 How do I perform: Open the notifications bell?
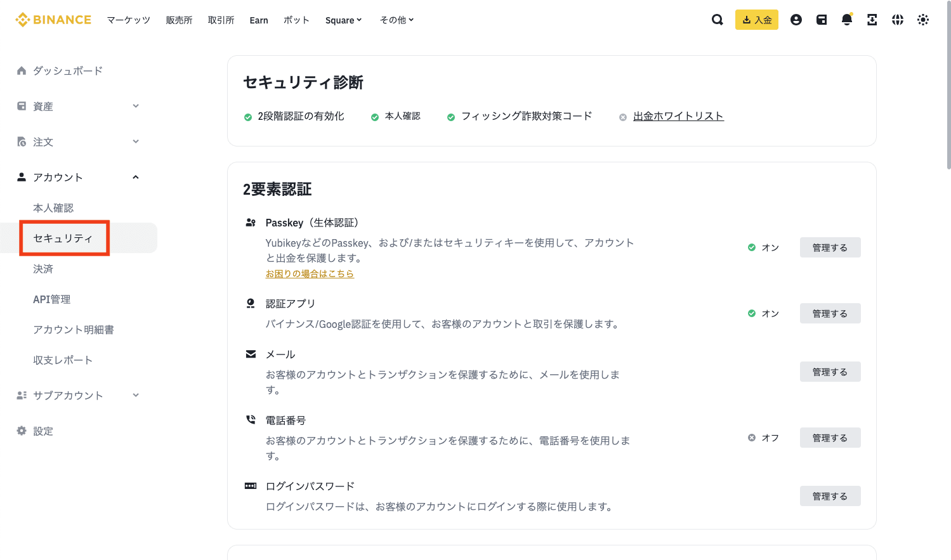click(x=846, y=20)
